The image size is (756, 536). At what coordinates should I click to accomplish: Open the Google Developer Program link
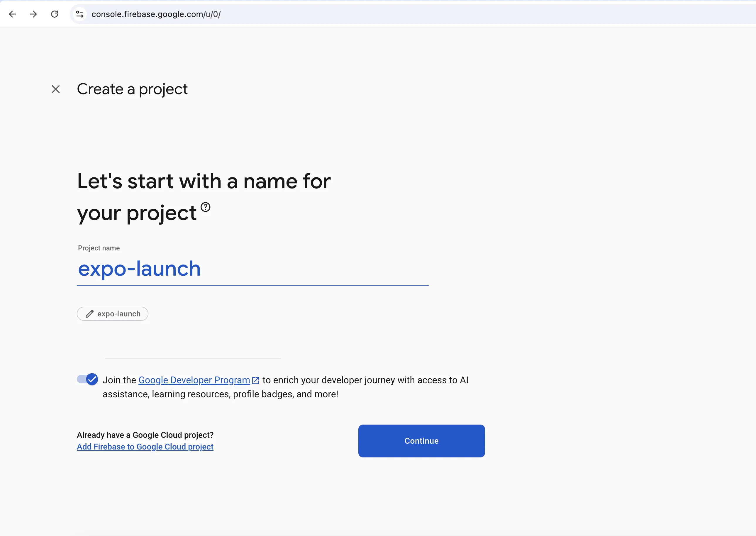click(x=194, y=380)
